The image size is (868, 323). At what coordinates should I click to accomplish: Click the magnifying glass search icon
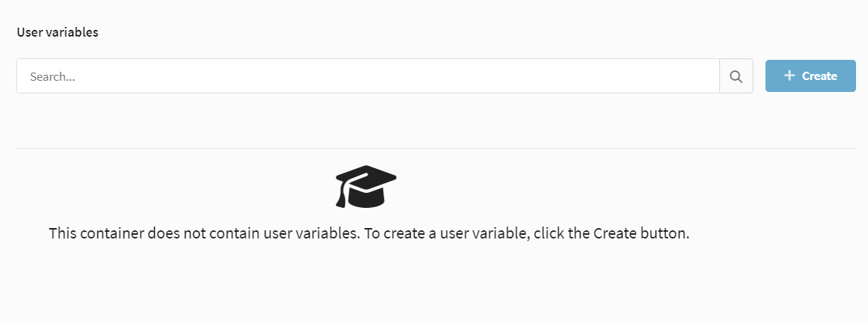[736, 76]
